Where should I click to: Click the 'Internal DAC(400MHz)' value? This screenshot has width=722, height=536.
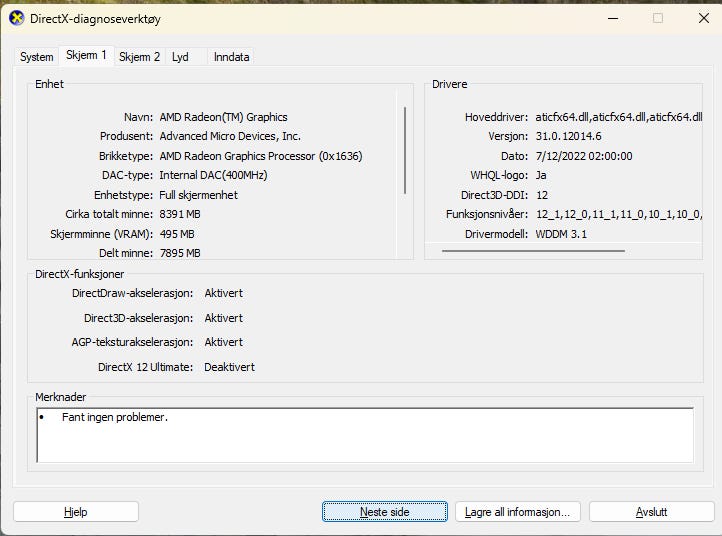213,175
